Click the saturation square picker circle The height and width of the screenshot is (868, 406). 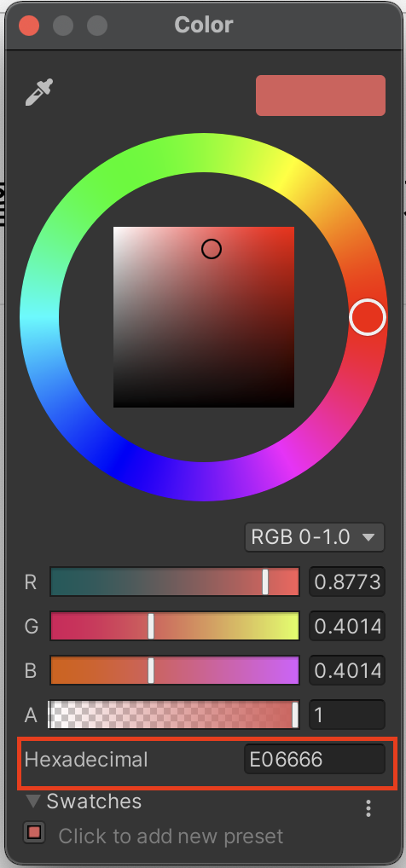pos(211,249)
